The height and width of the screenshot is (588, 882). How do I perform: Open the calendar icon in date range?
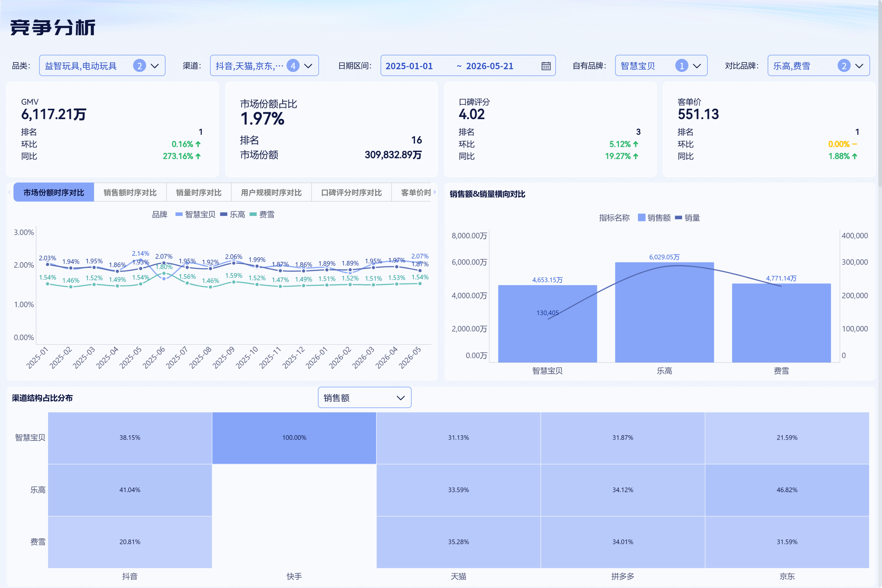(546, 66)
